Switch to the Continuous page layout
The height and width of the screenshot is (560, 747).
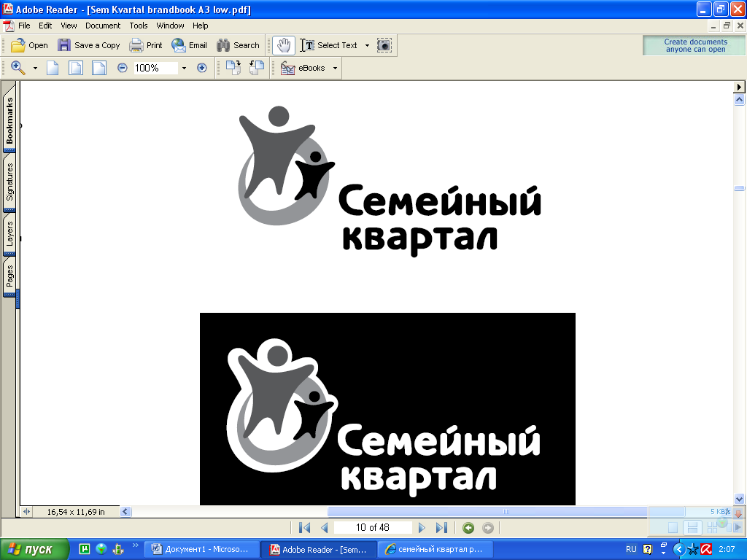(693, 528)
